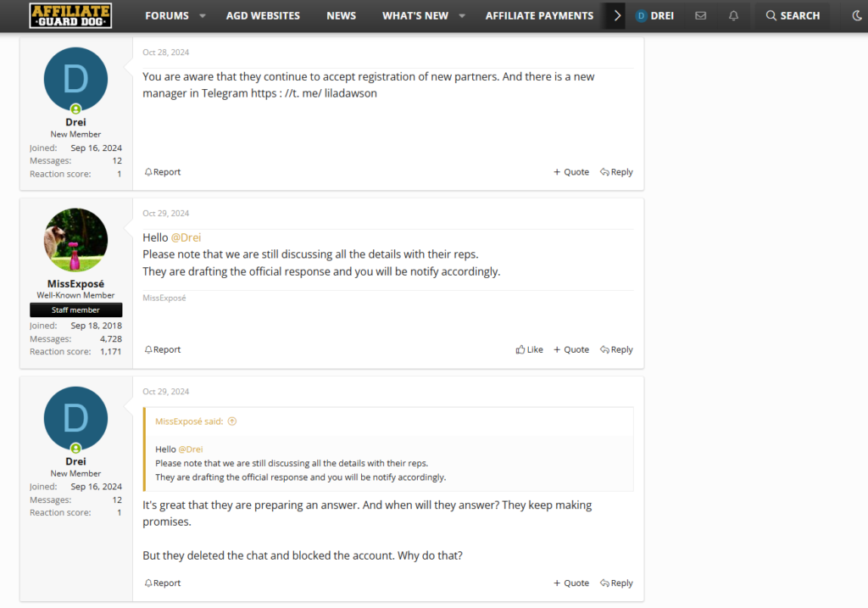Open the inbox envelope icon
Viewport: 868px width, 608px height.
pyautogui.click(x=700, y=15)
